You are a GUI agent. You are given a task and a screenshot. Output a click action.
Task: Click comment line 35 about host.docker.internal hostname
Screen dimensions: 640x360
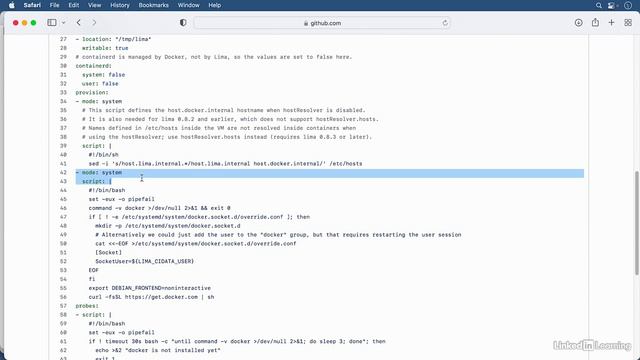click(x=224, y=110)
